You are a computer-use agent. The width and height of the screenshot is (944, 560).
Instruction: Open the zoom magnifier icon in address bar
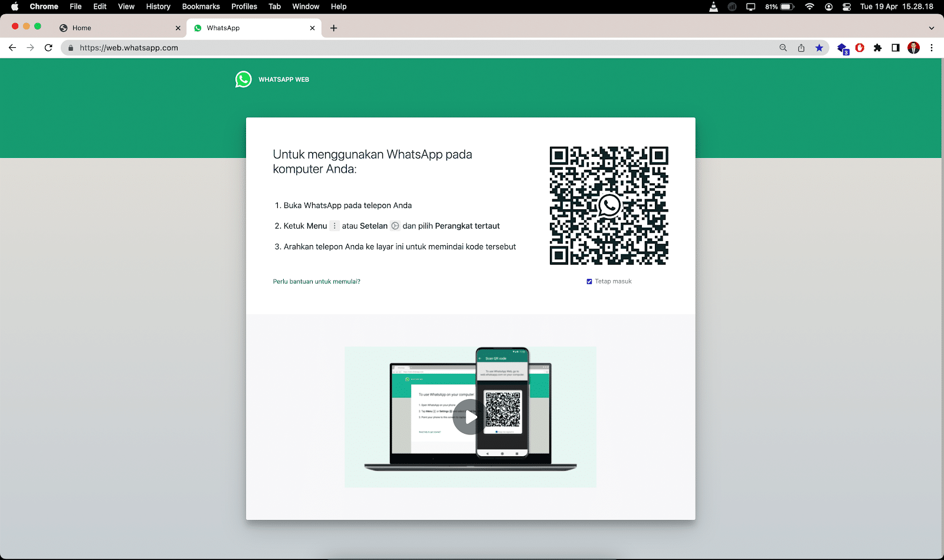point(783,48)
